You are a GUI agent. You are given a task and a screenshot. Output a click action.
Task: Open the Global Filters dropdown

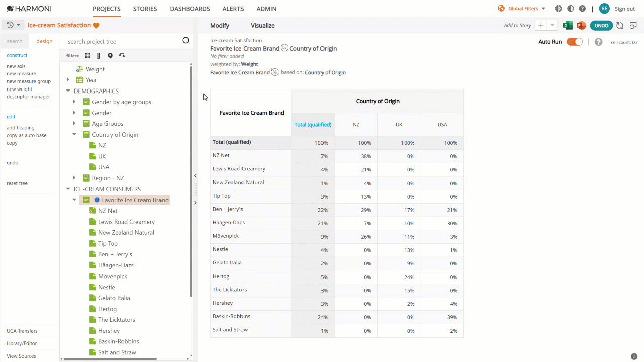(543, 9)
